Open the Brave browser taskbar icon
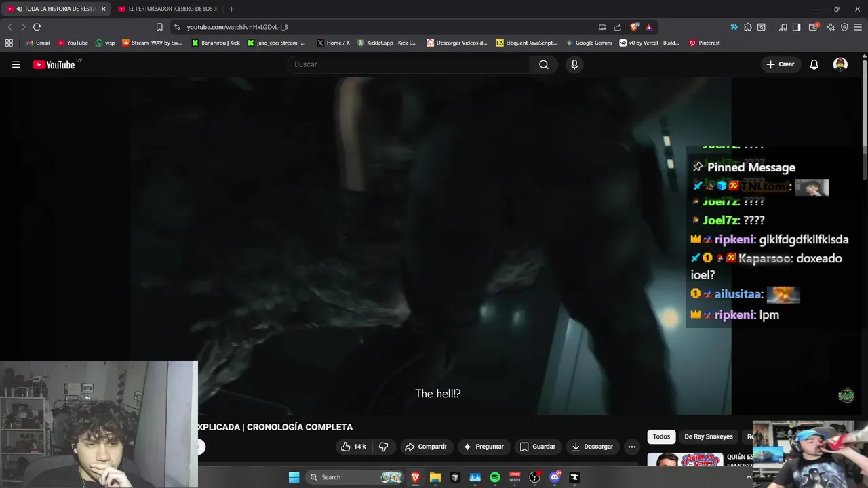The width and height of the screenshot is (868, 488). [415, 477]
